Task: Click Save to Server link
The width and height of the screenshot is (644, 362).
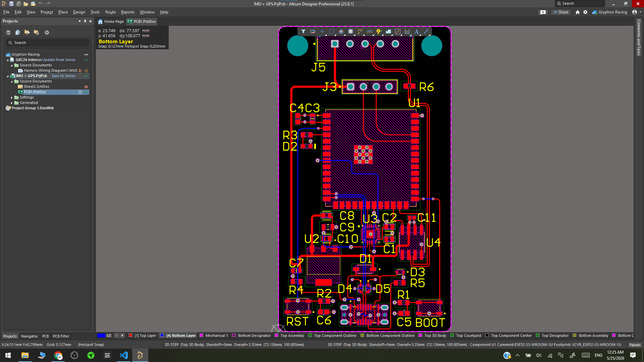Action: tap(63, 76)
